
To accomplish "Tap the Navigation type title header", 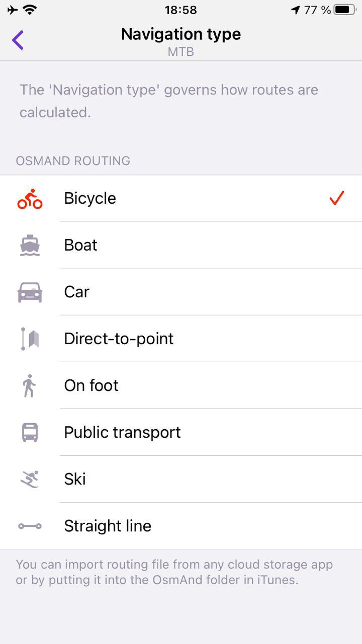I will (x=181, y=34).
